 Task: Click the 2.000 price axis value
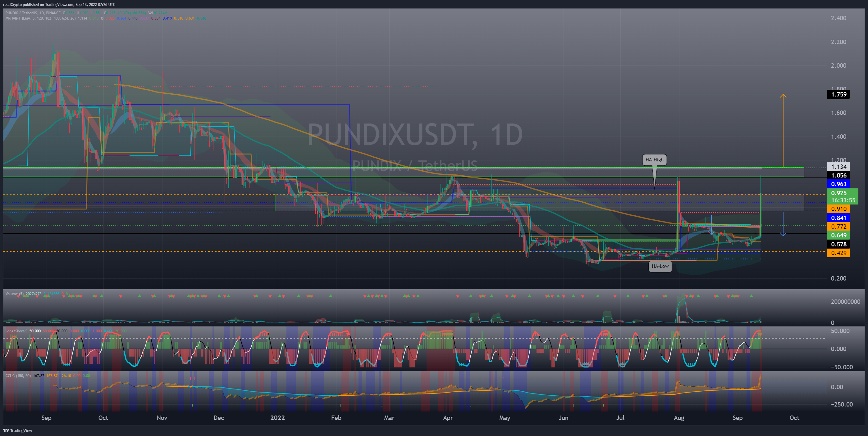[x=838, y=66]
